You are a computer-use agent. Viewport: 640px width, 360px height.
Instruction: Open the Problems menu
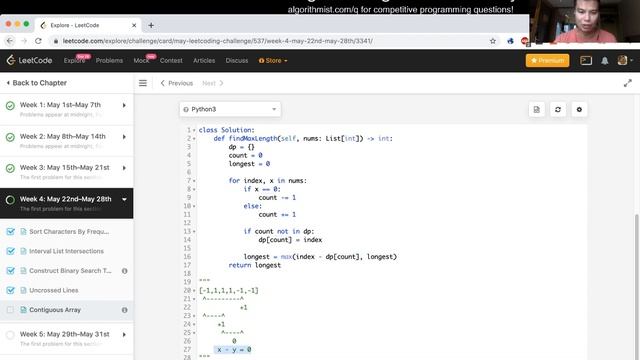tap(109, 60)
